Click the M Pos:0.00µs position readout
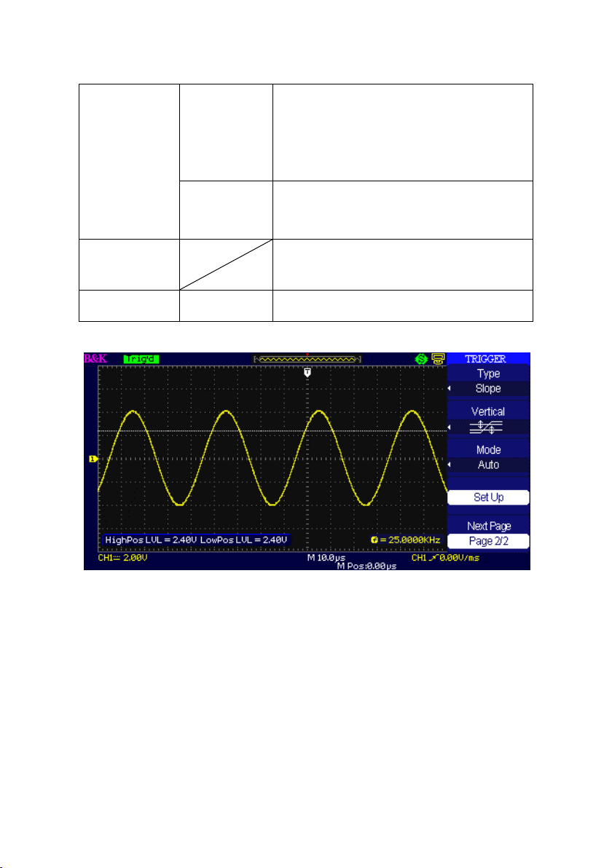612x868 pixels. 366,566
